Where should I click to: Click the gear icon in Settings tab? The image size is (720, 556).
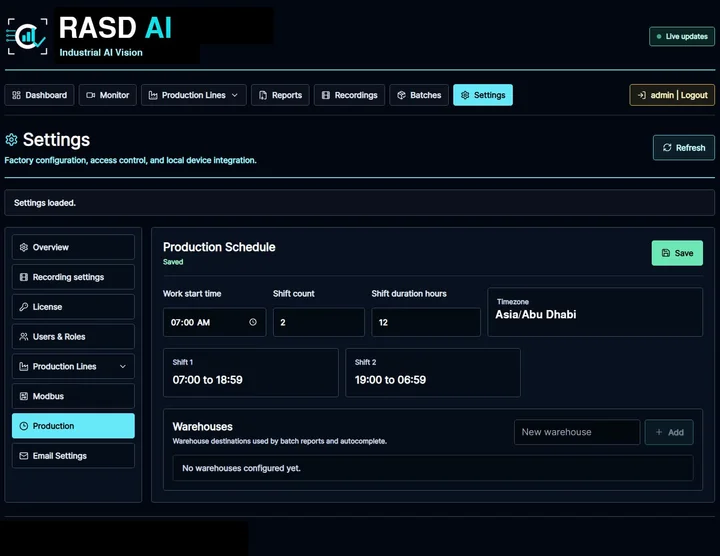coord(465,95)
